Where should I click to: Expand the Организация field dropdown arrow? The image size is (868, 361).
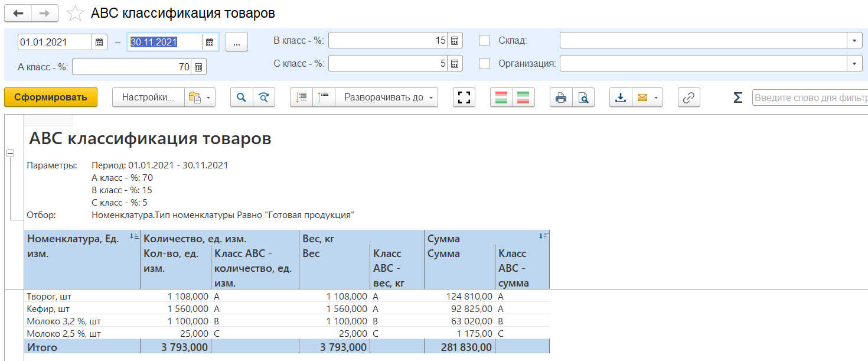tap(854, 63)
